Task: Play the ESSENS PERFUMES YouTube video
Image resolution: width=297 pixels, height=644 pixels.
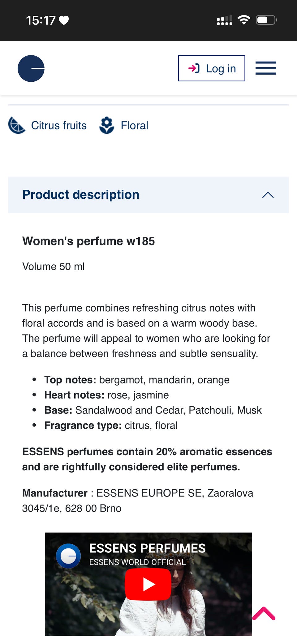Action: coord(148,584)
